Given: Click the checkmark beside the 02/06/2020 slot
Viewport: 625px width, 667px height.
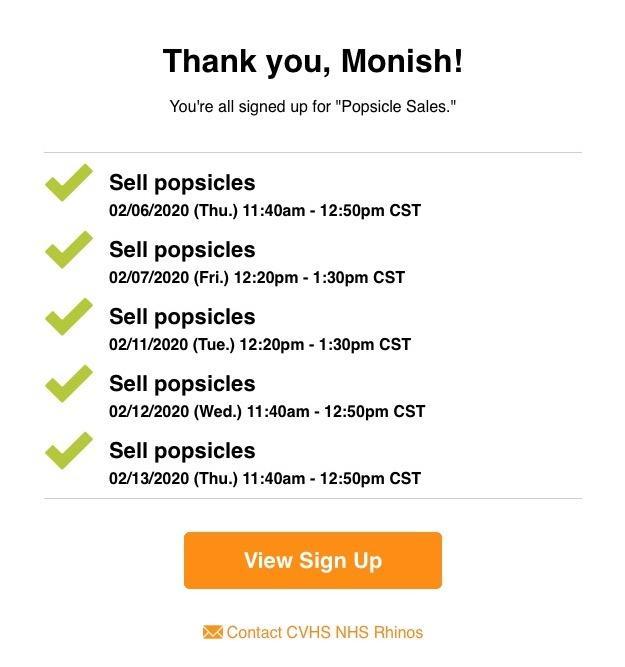Looking at the screenshot, I should 68,184.
